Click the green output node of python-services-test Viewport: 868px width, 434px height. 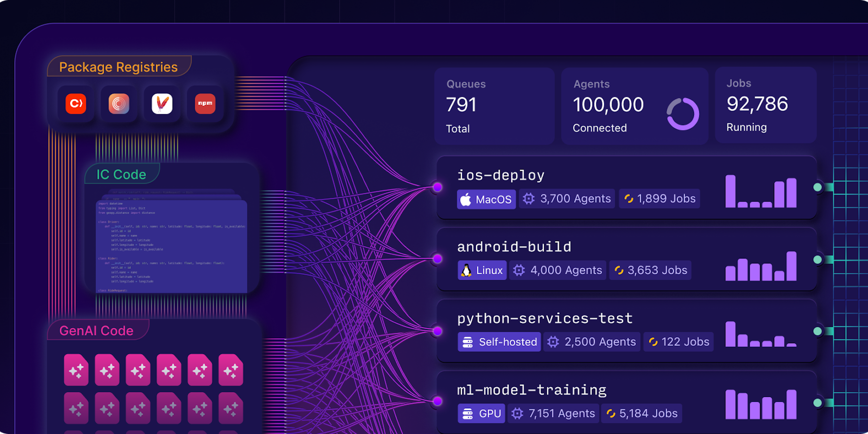(817, 331)
